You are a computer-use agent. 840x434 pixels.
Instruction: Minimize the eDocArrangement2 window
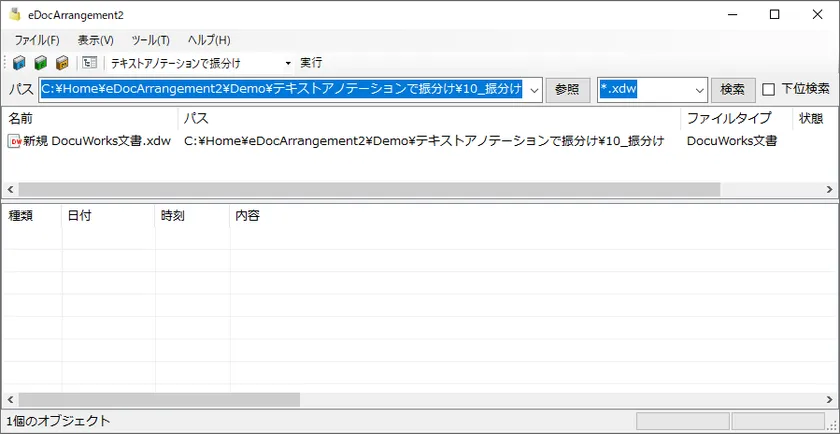coord(732,15)
